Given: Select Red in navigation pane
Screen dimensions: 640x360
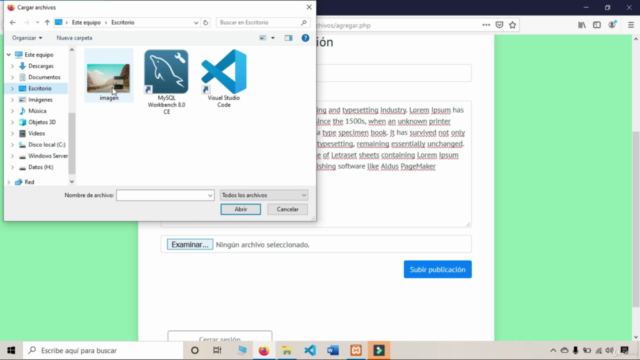Looking at the screenshot, I should pos(29,182).
